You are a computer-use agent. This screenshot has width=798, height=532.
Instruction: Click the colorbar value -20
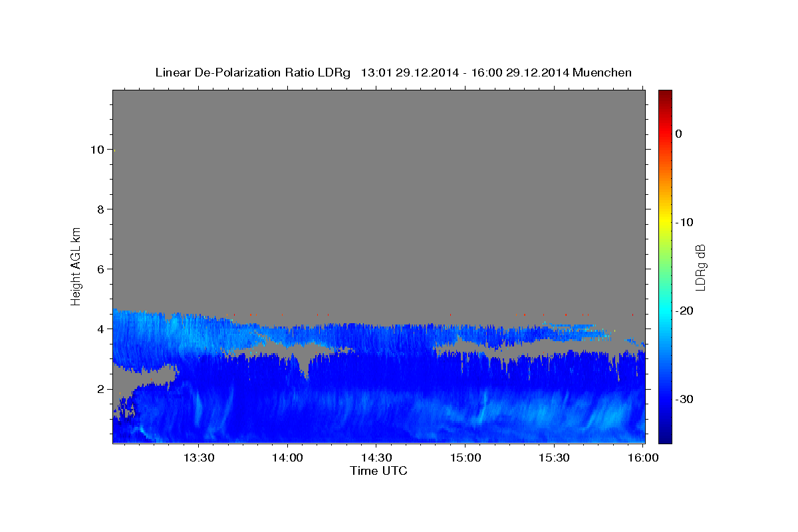point(685,311)
